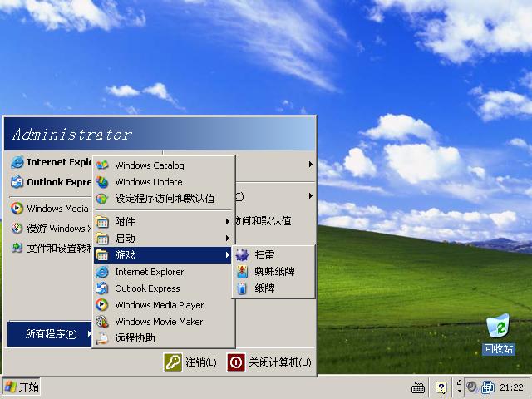The width and height of the screenshot is (532, 399).
Task: Click the top right-pane submenu arrow
Action: [310, 165]
